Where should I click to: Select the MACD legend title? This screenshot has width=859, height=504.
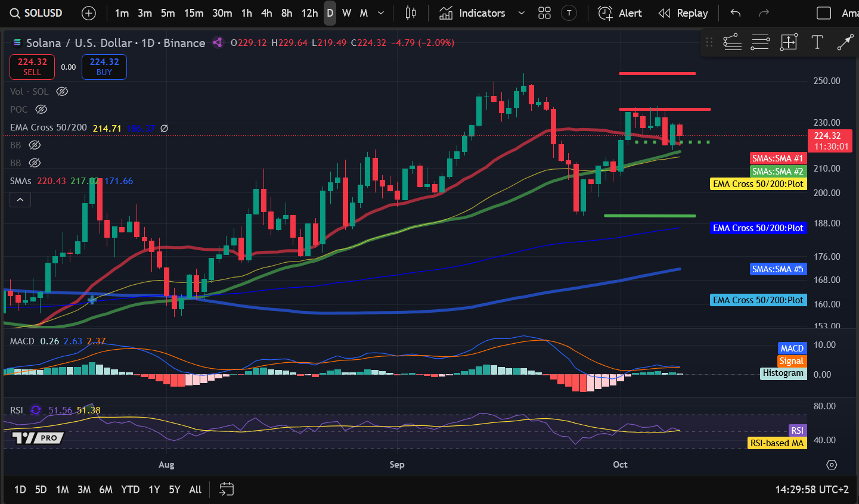22,341
